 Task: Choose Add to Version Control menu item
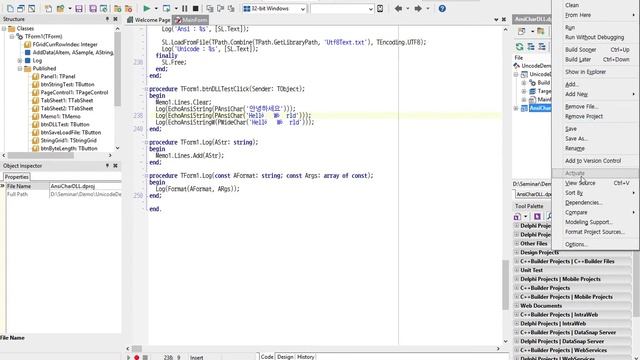(x=594, y=161)
